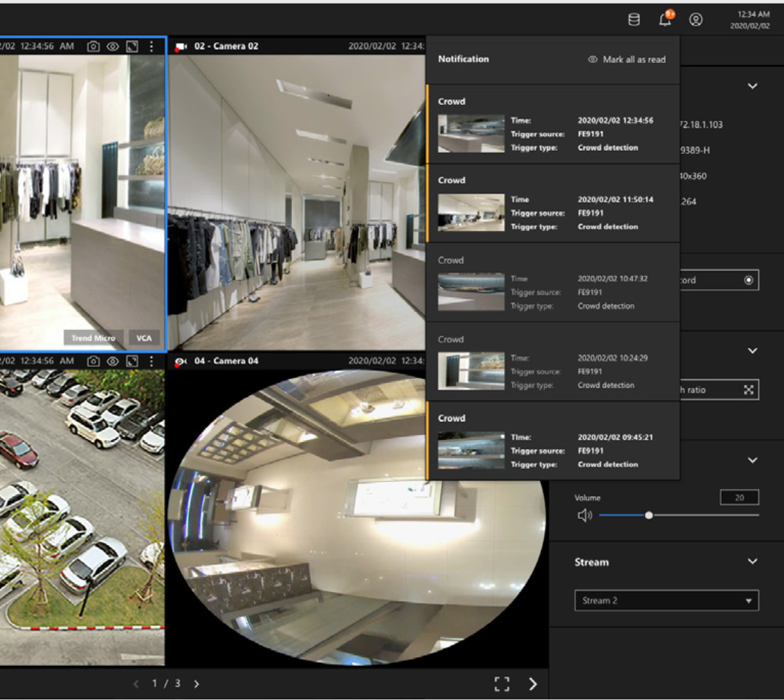
Task: Open the Stream 2 dropdown
Action: click(666, 600)
